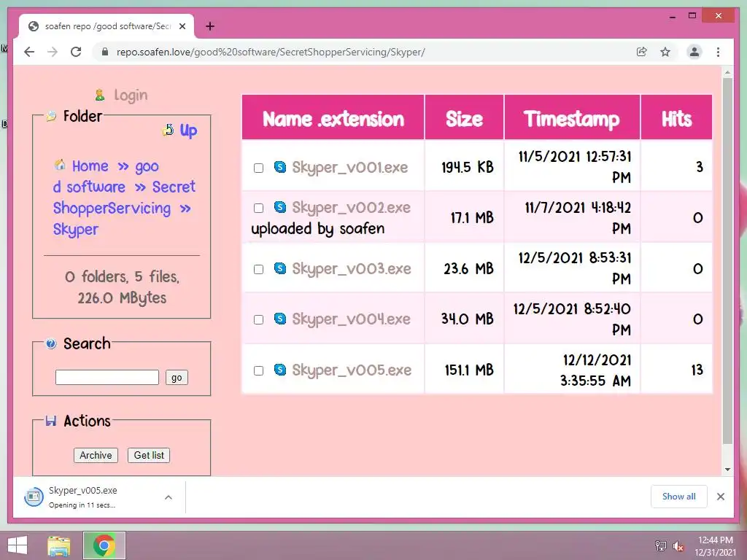Screen dimensions: 747x560
Task: Open a new browser tab
Action: click(x=210, y=26)
